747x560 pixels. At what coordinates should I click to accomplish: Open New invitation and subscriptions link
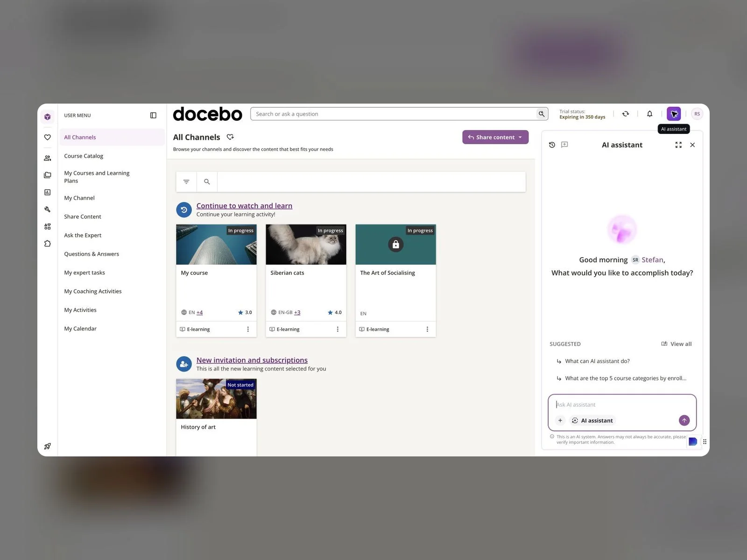(252, 360)
